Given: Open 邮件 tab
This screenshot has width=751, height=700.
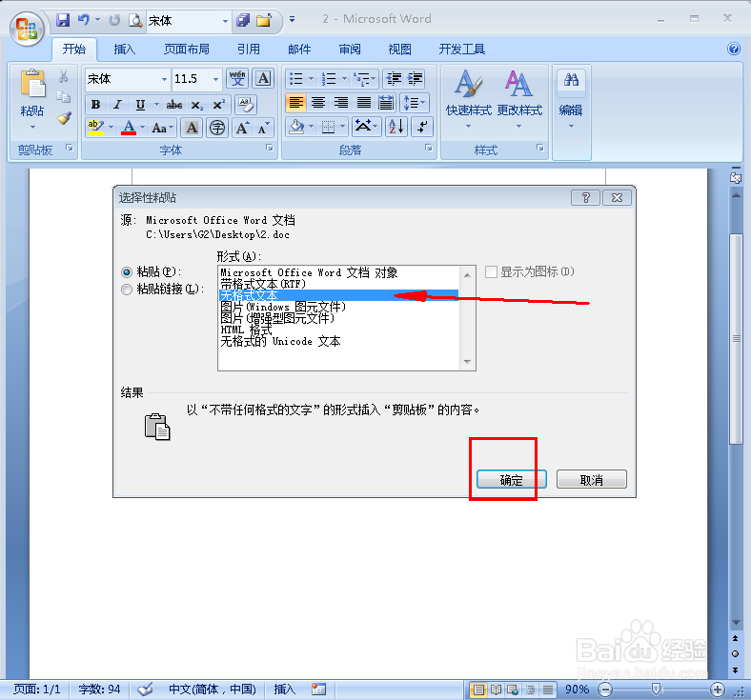Looking at the screenshot, I should (x=299, y=49).
